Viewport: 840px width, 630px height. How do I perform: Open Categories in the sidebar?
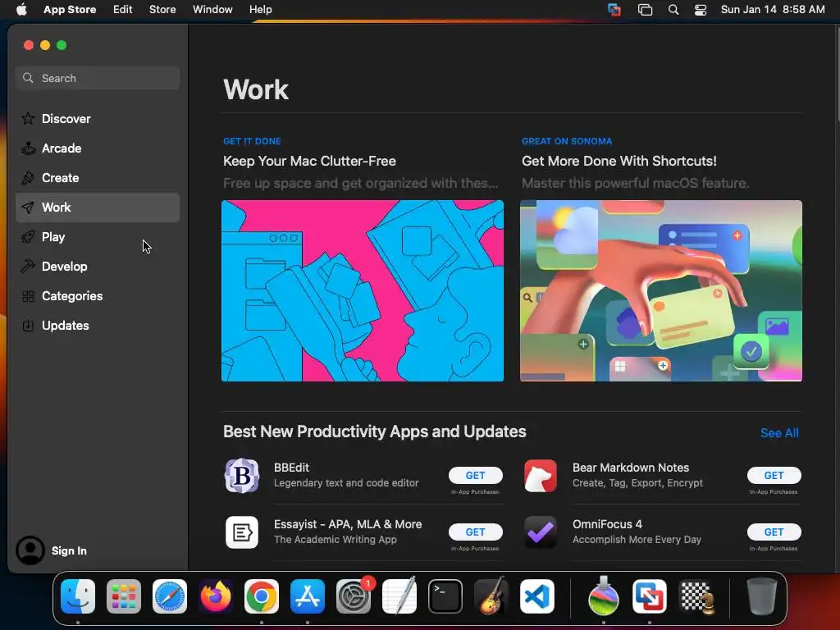pos(97,295)
